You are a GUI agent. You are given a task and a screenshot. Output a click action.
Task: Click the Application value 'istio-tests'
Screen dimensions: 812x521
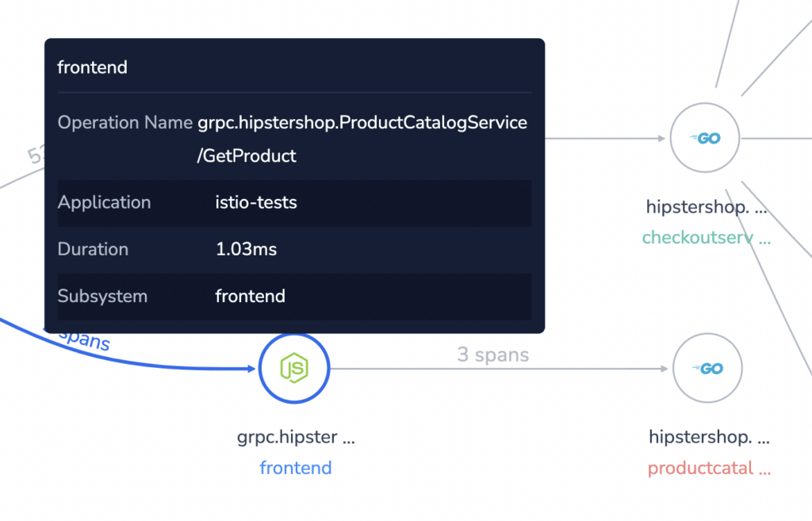(x=256, y=202)
